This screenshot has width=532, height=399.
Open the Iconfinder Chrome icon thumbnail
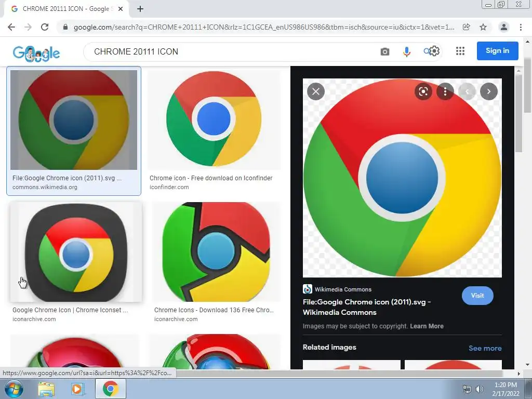(214, 120)
